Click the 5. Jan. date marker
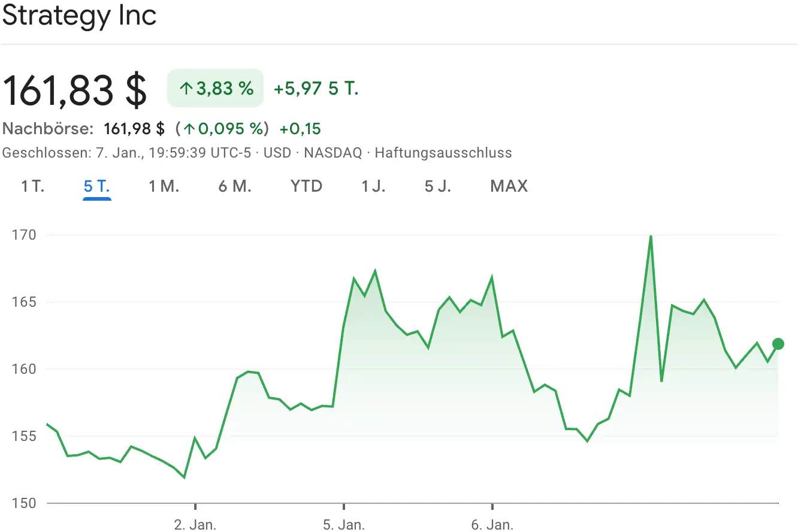798x532 pixels. coord(344,525)
